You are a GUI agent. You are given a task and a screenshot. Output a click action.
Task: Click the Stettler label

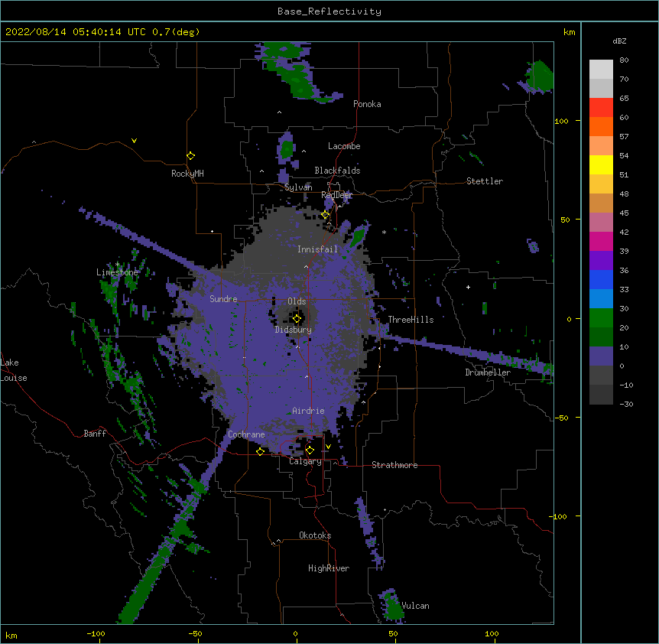coord(485,181)
